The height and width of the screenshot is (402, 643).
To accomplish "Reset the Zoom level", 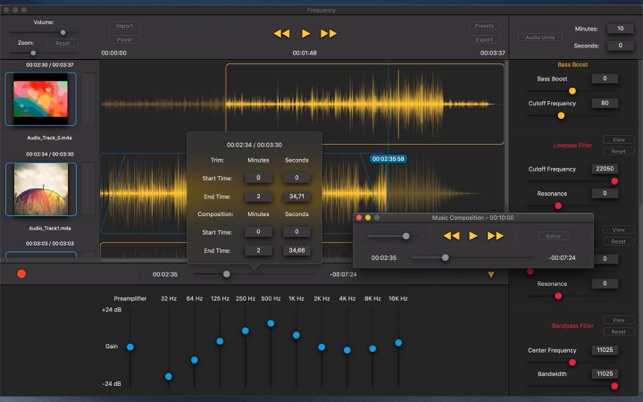I will (62, 43).
